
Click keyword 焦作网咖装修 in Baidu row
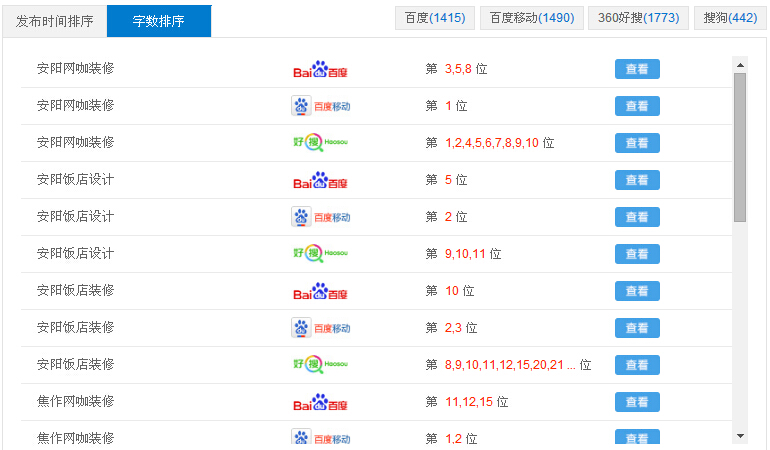coord(76,401)
